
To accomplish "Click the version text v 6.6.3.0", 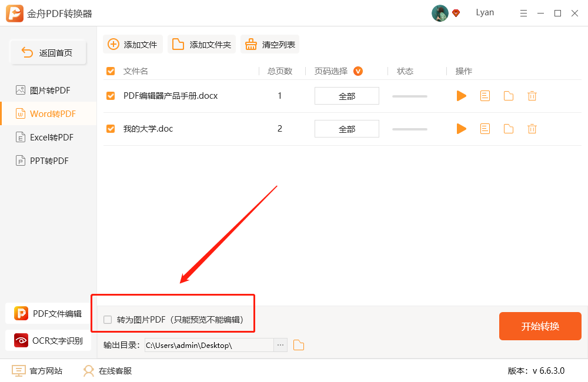I will [548, 371].
